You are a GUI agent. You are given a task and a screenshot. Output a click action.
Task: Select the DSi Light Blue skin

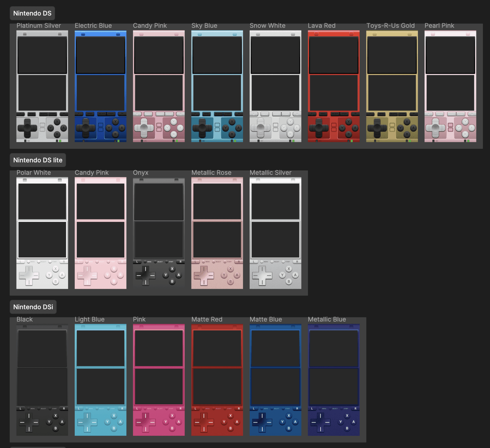click(x=100, y=380)
